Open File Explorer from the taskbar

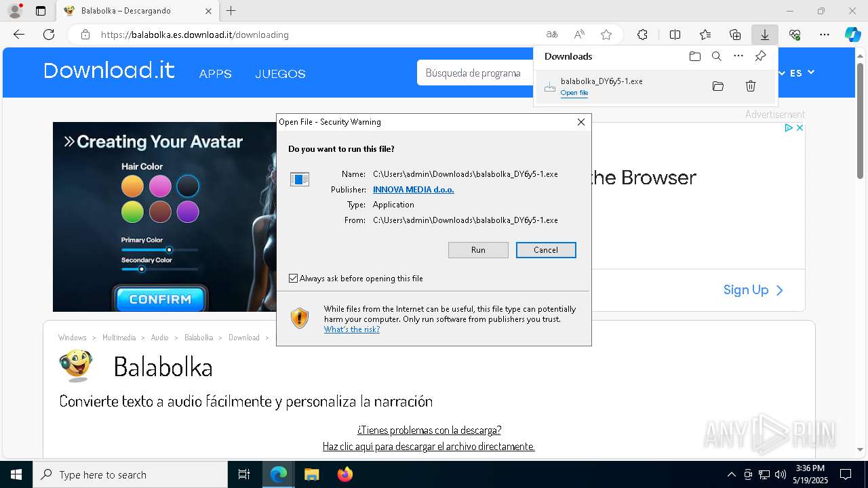311,474
